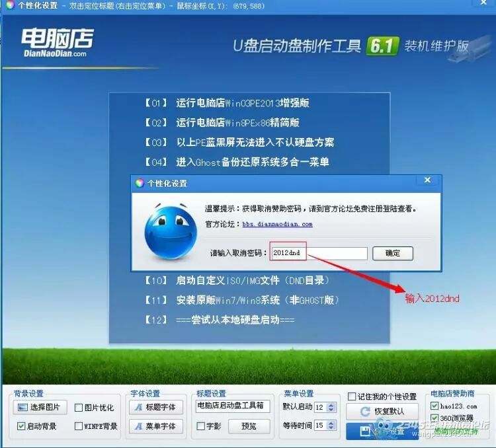Click the 预览 preview button

(249, 426)
